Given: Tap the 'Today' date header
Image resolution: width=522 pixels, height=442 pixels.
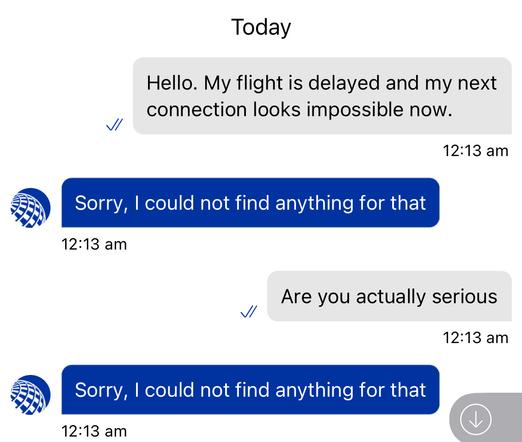Looking at the screenshot, I should [x=261, y=27].
